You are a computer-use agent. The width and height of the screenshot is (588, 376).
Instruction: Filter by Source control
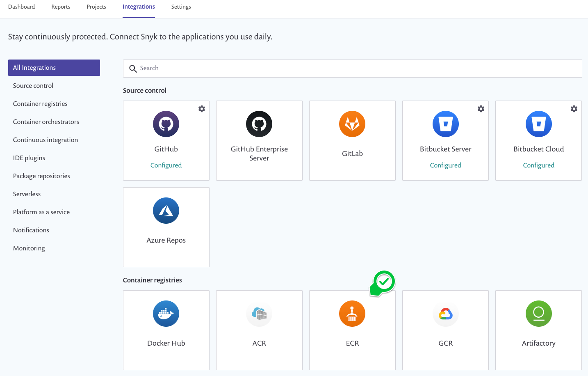(33, 86)
